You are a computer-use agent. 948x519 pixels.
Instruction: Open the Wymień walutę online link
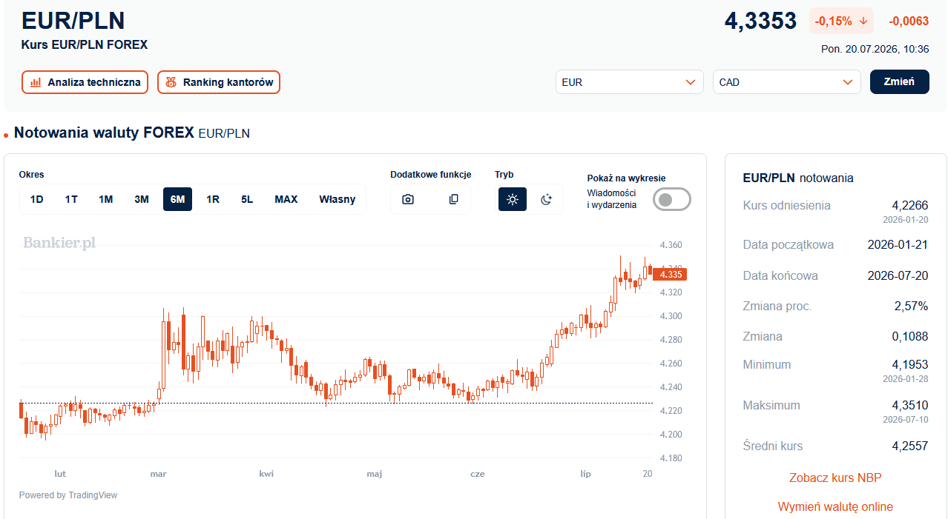[x=835, y=507]
